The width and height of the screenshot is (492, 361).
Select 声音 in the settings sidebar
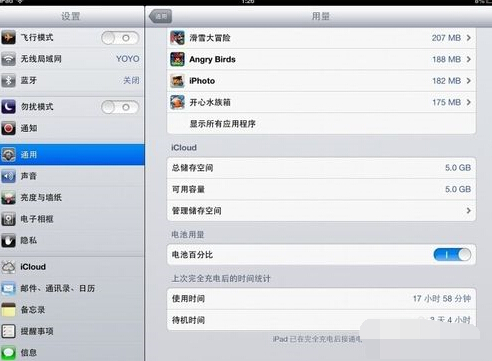pos(72,176)
